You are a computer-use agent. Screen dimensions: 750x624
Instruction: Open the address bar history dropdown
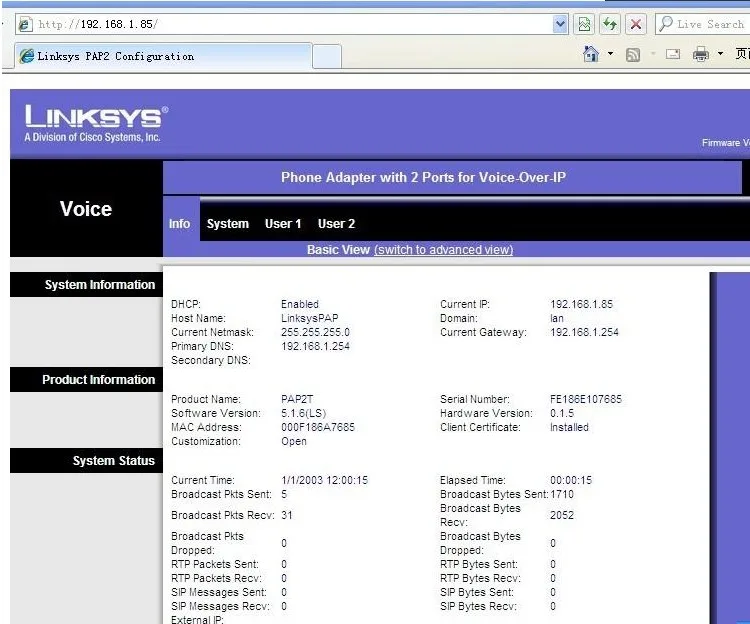560,24
